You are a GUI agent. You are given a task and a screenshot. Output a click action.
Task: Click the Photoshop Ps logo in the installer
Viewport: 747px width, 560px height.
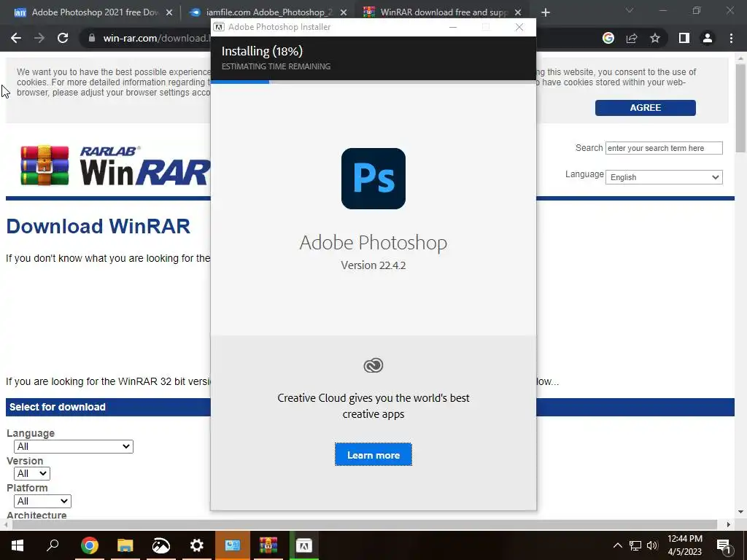click(373, 179)
